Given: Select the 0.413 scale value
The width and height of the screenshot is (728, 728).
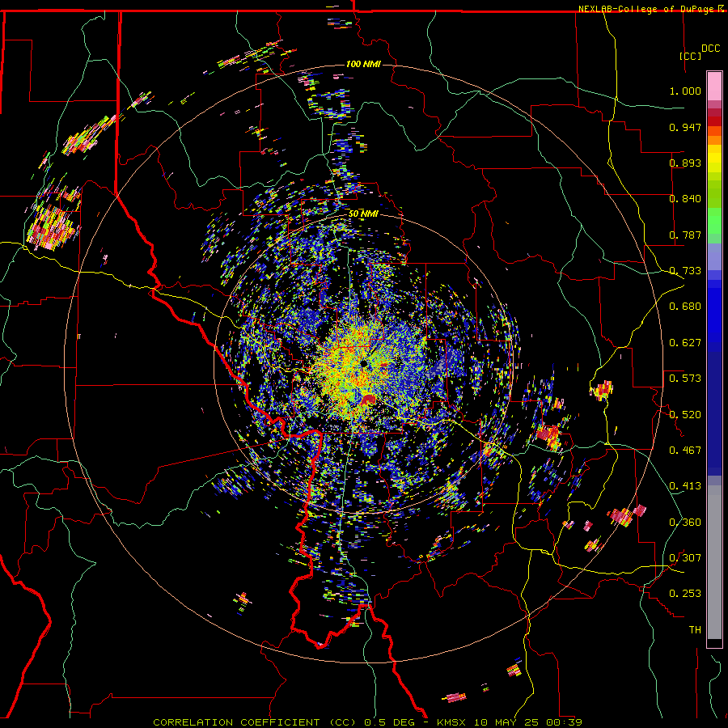Looking at the screenshot, I should coord(685,486).
